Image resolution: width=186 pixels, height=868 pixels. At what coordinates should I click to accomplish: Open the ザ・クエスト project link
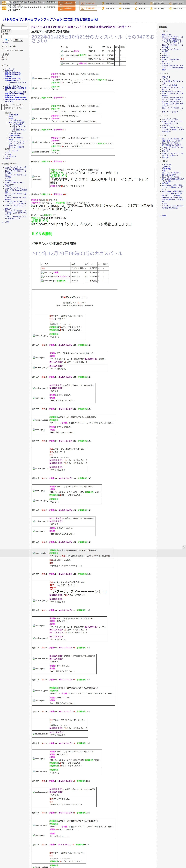click(x=13, y=151)
